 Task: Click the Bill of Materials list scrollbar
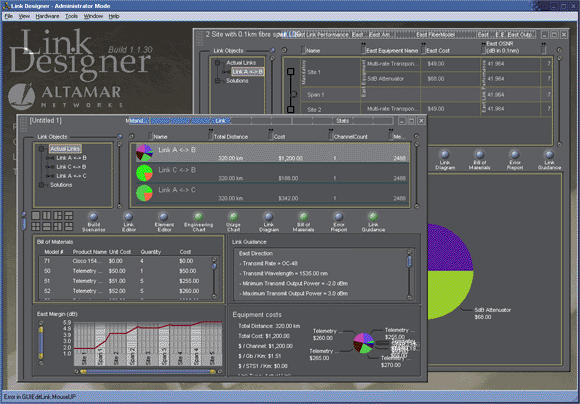point(214,278)
